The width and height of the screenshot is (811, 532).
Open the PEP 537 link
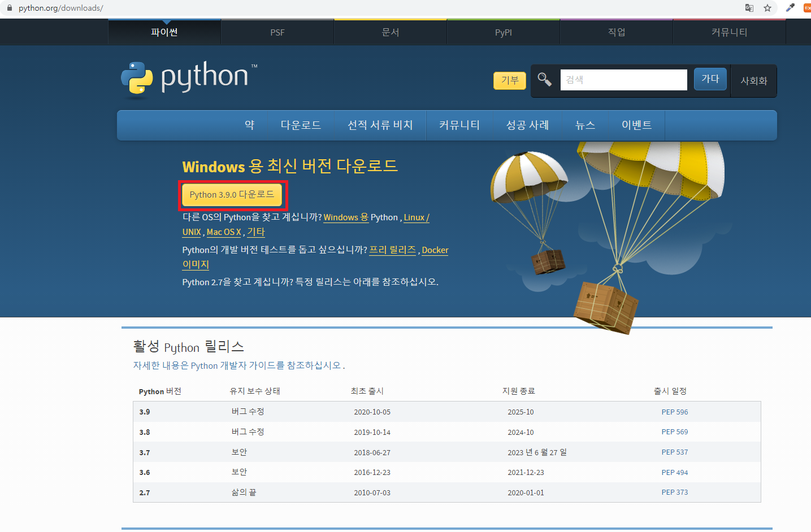coord(675,452)
